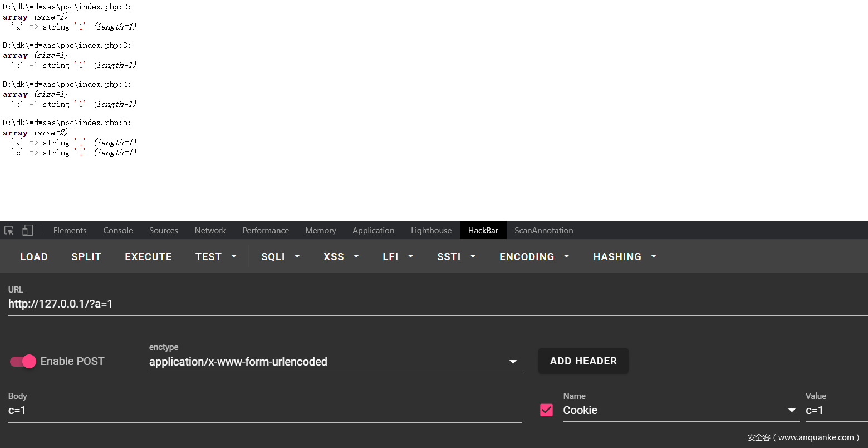Image resolution: width=868 pixels, height=448 pixels.
Task: Open the SQLI dropdown menu
Action: click(280, 257)
